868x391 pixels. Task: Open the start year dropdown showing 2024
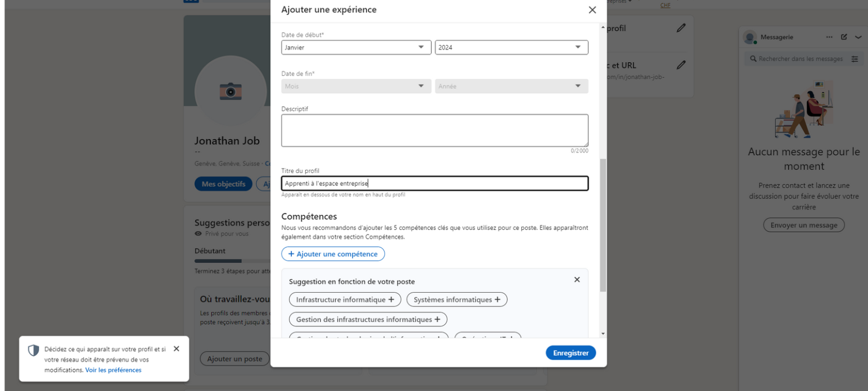pyautogui.click(x=511, y=48)
